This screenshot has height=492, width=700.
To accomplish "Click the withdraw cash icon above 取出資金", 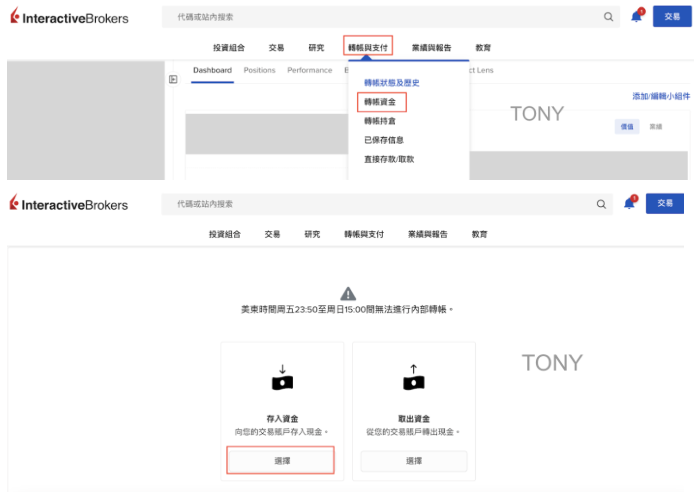I will pyautogui.click(x=413, y=378).
